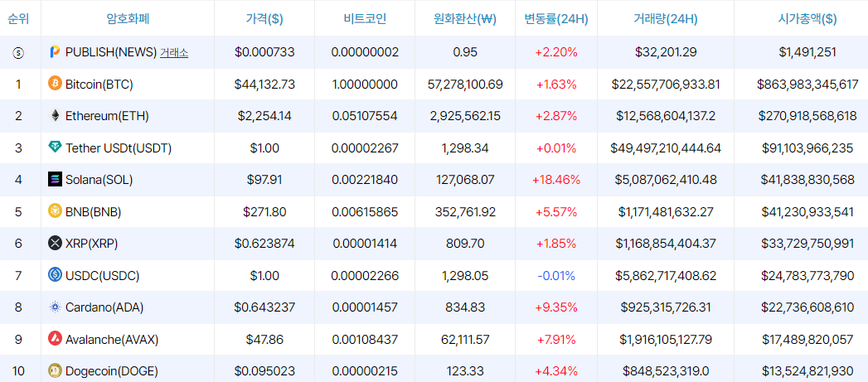Select the XRP(XRP) name text
Viewport: 868px width, 382px height.
[x=91, y=244]
